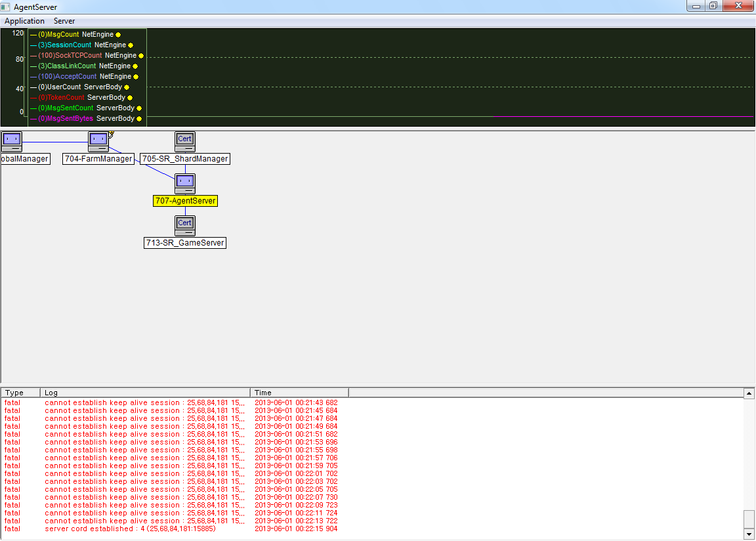Click the 704-FarmManager computer icon
This screenshot has height=541, width=756.
(x=98, y=141)
